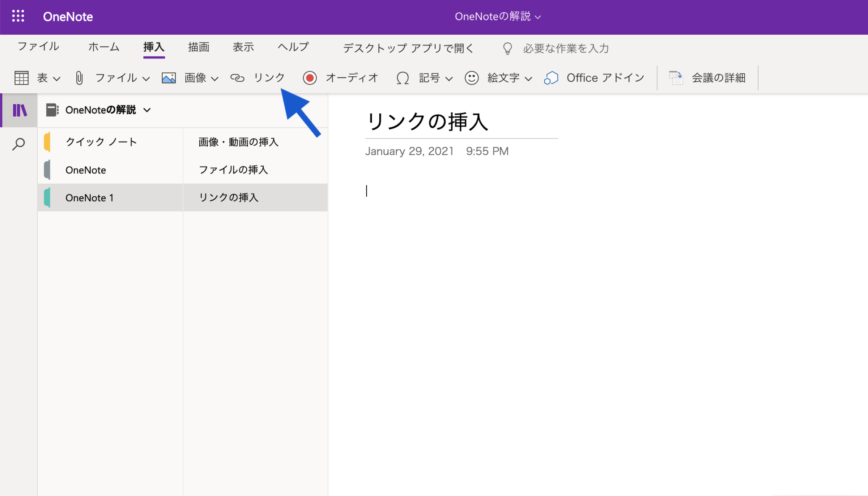Switch to the 描画 ribbon tab
The image size is (868, 496).
pos(198,47)
